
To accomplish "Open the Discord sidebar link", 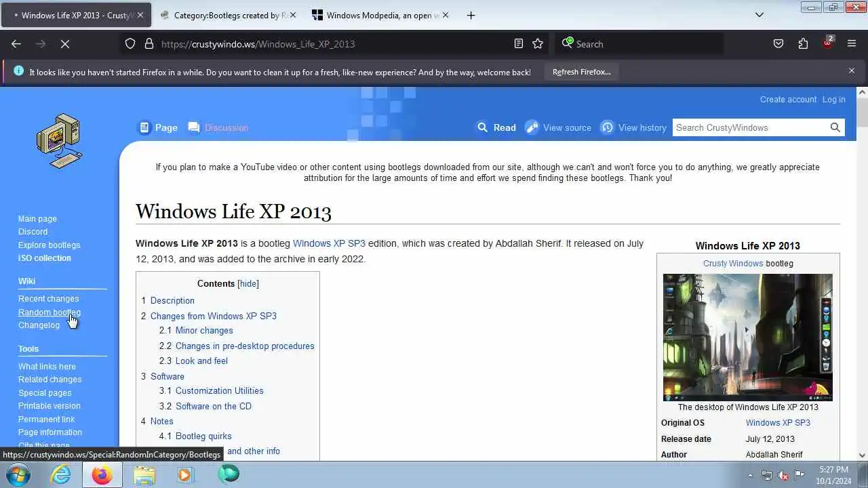I will 33,232.
